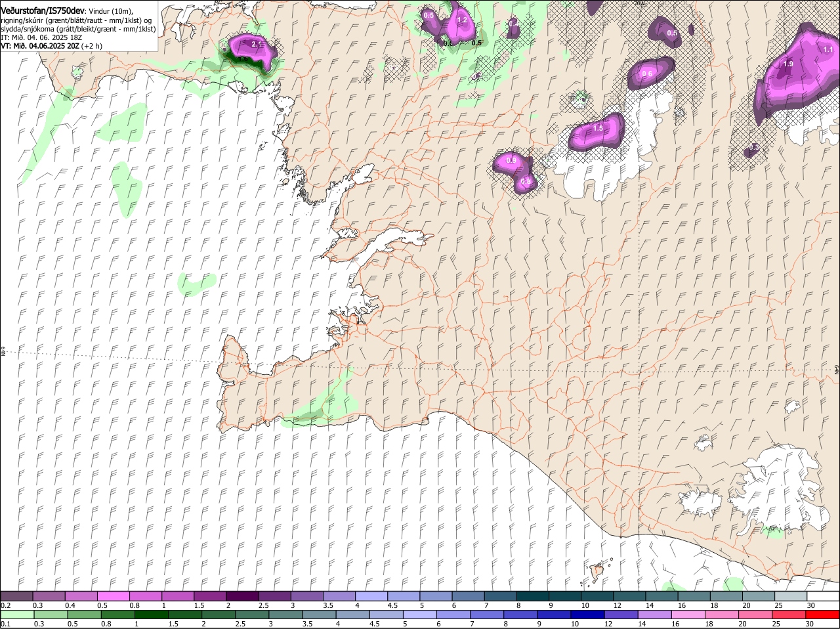Pick the lower legend swatch starting at 0.5
Screen dimensions: 840x629
84,615
